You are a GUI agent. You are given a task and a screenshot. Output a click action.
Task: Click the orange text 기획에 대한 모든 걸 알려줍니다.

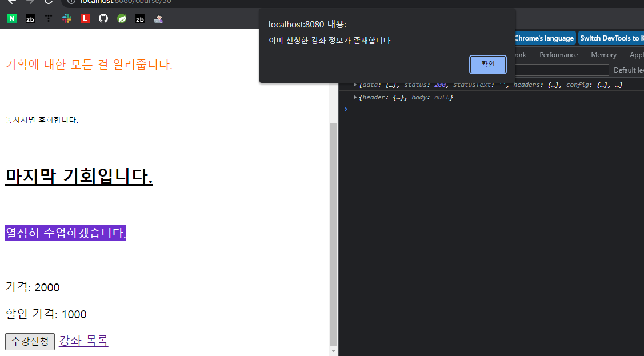[x=89, y=65]
